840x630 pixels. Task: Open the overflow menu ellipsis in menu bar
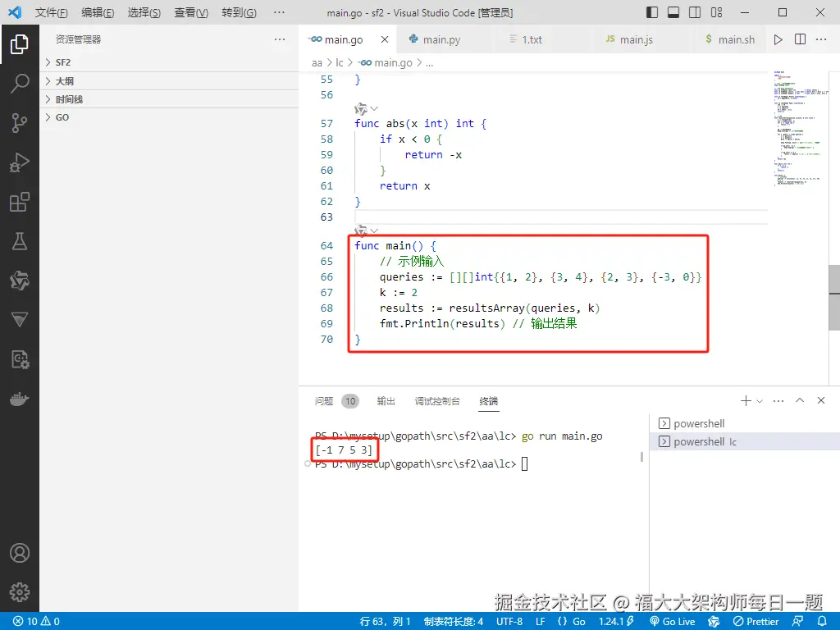click(x=279, y=12)
